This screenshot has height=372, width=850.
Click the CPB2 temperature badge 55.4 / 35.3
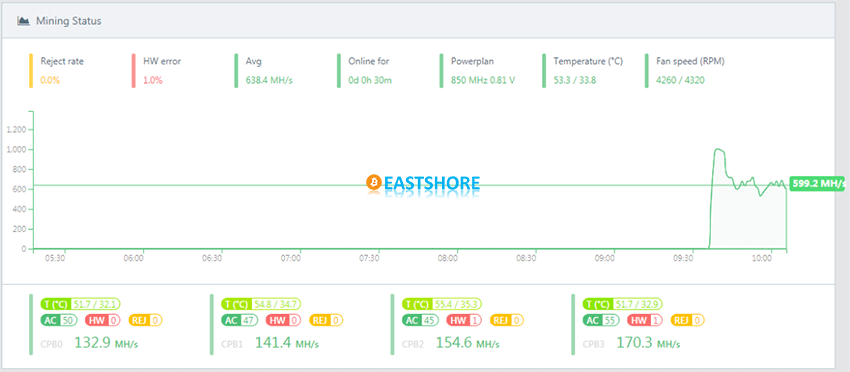(x=442, y=305)
